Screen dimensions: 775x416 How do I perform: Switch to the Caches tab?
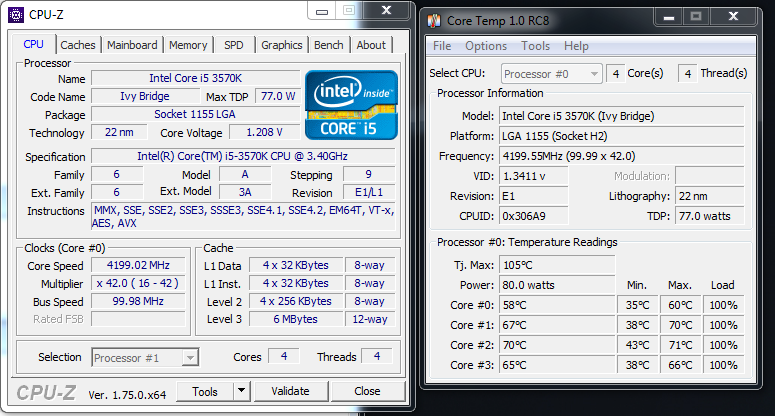coord(78,45)
